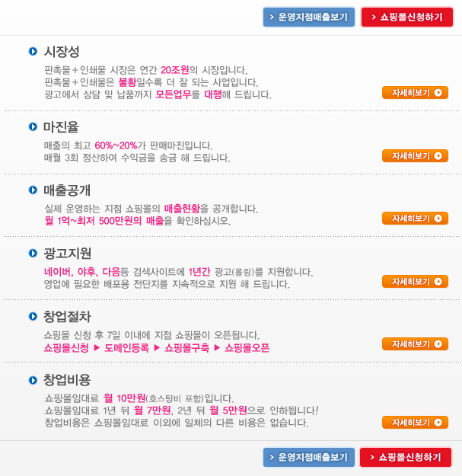The image size is (462, 476).
Task: Show 자세히보기 details for 창업절차
Action: 415,344
